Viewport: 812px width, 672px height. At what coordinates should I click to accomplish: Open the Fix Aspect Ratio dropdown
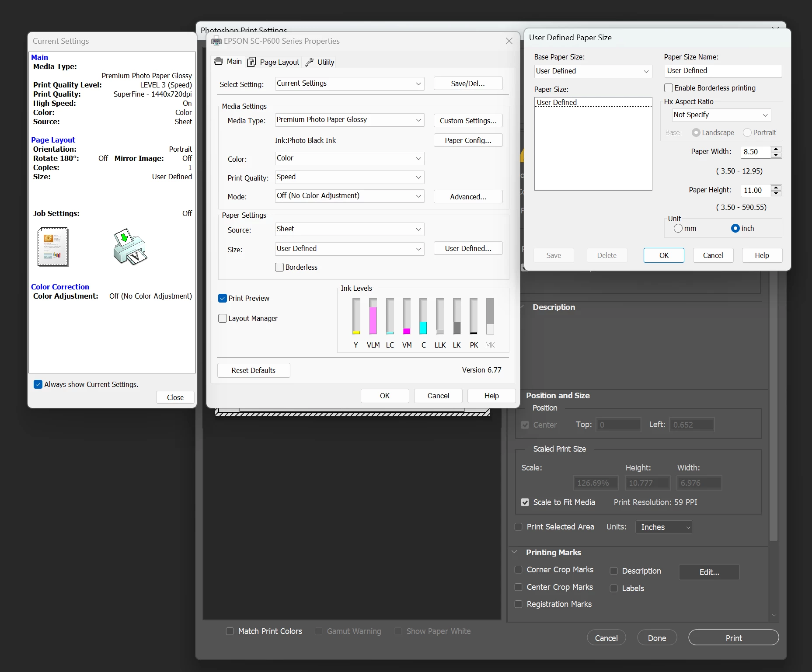(721, 115)
